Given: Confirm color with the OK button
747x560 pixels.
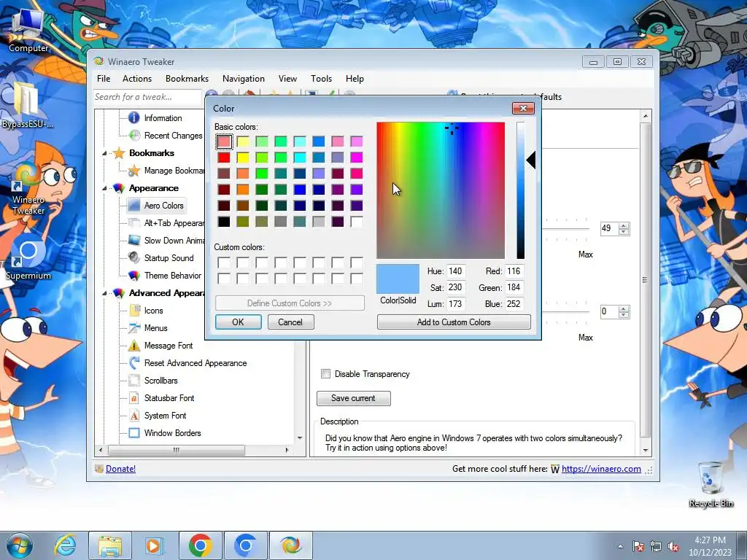Looking at the screenshot, I should tap(239, 322).
